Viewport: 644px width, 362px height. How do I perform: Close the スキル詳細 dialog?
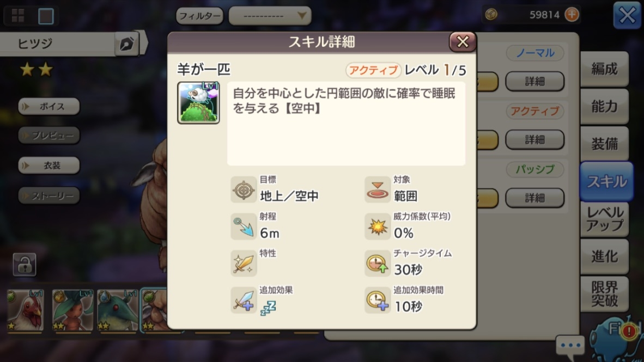pos(463,41)
